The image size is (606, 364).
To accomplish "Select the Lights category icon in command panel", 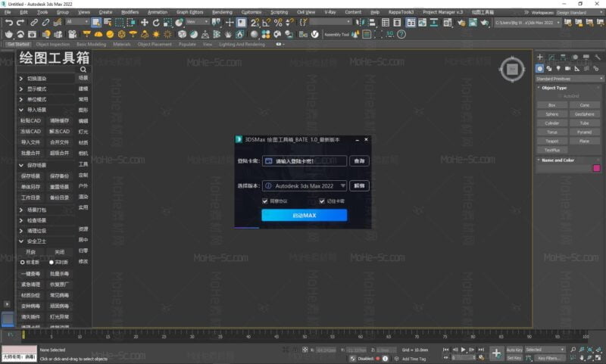I will coord(558,68).
